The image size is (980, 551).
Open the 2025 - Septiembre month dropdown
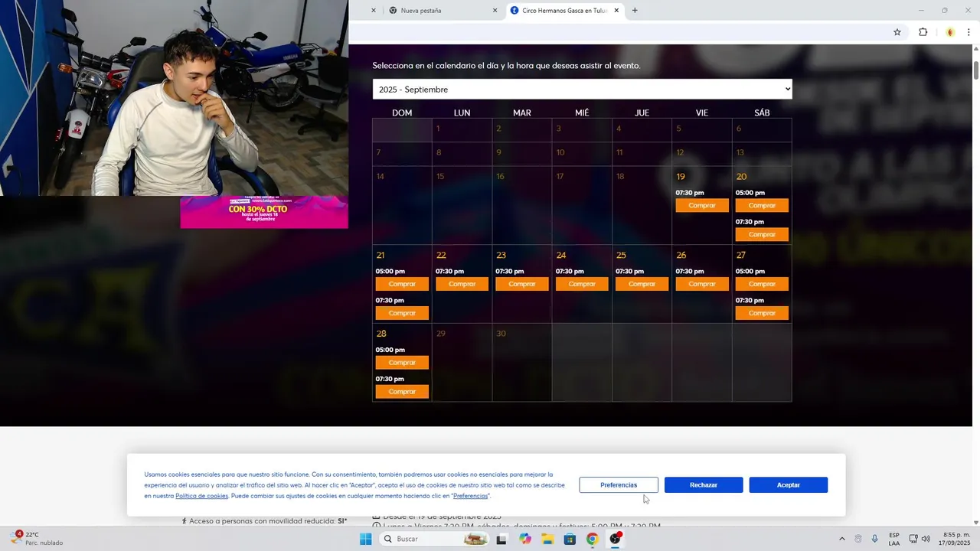582,90
